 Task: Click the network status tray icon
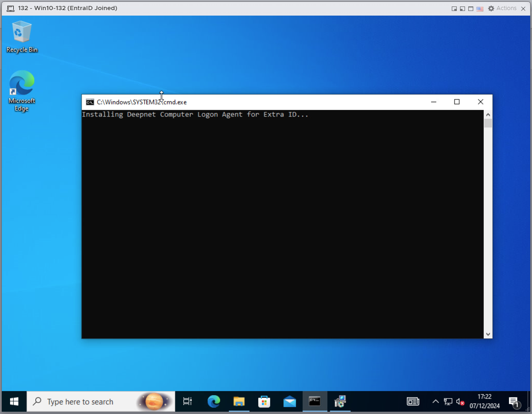(x=448, y=402)
